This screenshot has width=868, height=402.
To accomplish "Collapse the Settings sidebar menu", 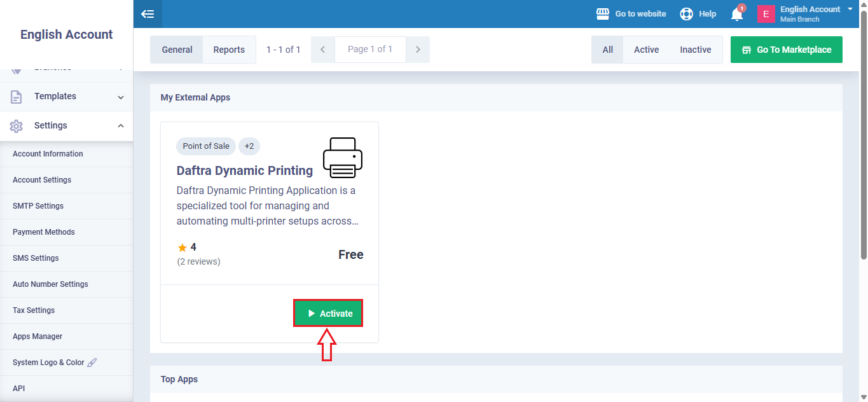I will pyautogui.click(x=121, y=126).
